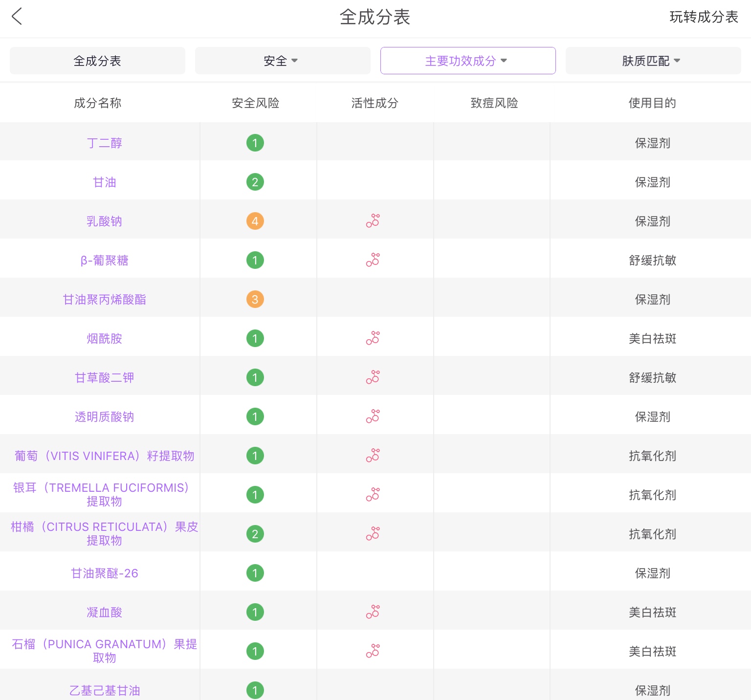751x700 pixels.
Task: Open ingredient 甘油 details
Action: (104, 182)
